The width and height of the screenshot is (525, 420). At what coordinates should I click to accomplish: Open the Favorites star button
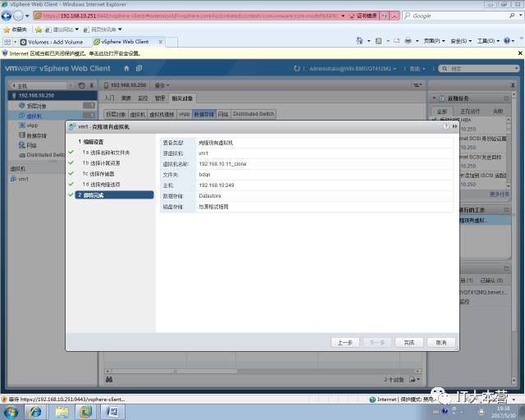tap(15, 30)
